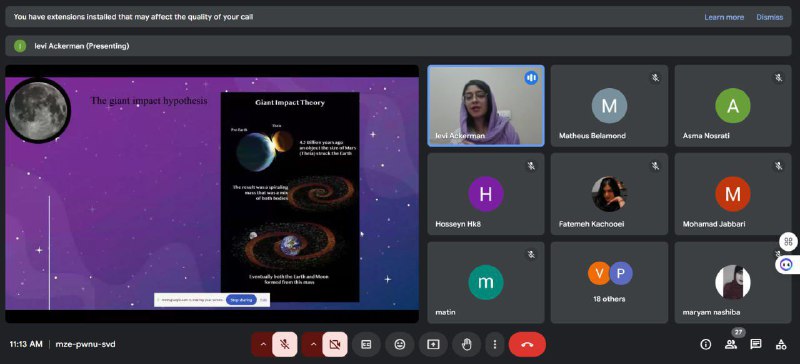
Task: Open the chat messages panel icon
Action: (756, 345)
